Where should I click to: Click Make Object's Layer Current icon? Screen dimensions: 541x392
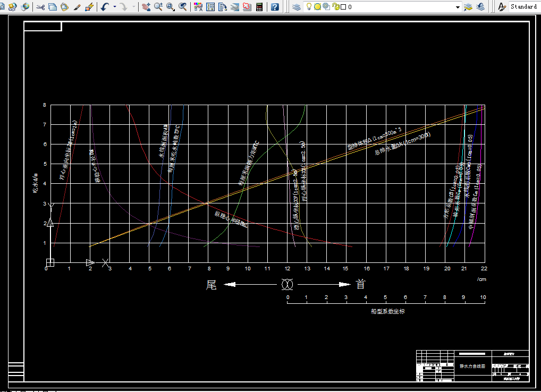[468, 6]
